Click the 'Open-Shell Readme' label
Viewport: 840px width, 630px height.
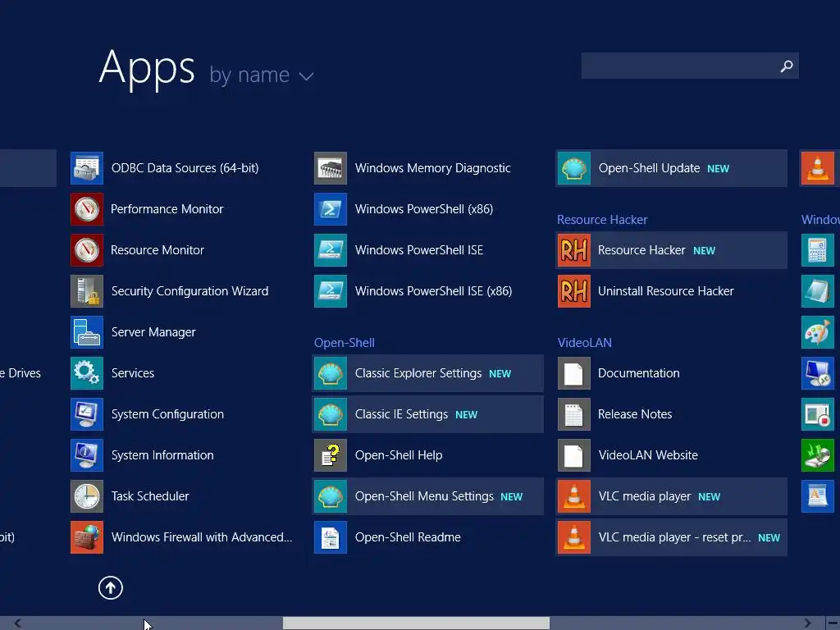point(408,537)
